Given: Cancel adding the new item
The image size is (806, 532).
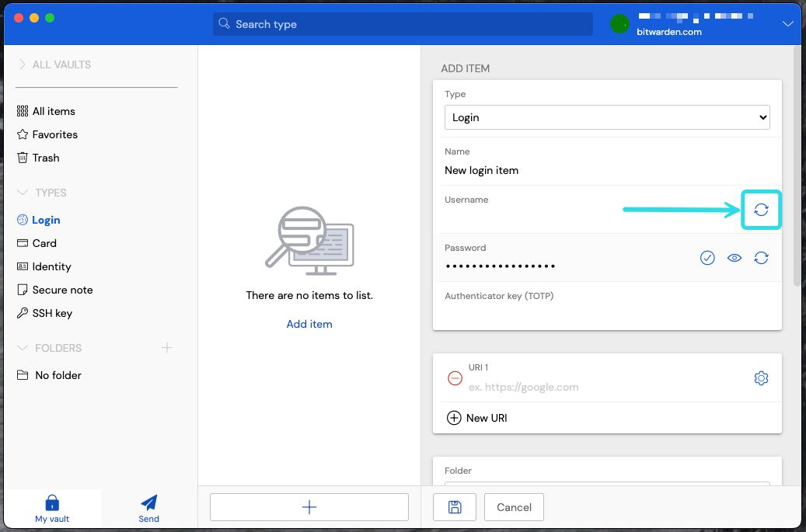Looking at the screenshot, I should tap(514, 507).
